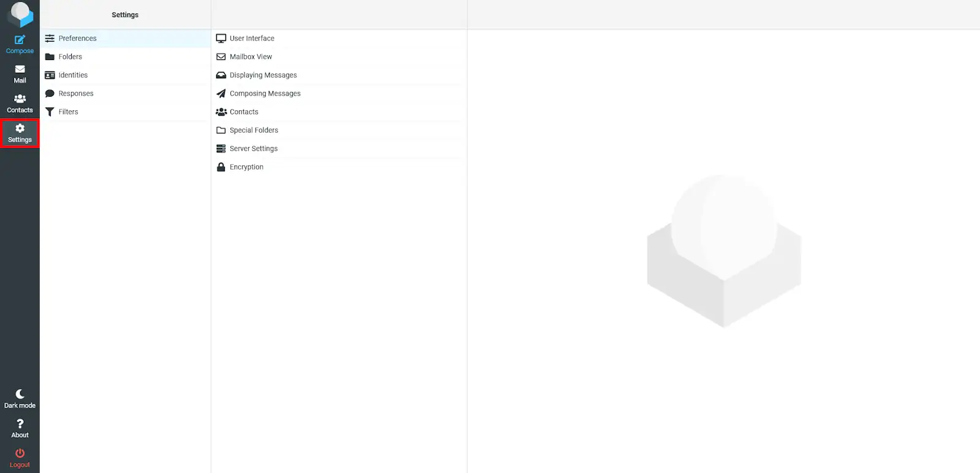
Task: Click the Encryption lock icon
Action: coord(221,167)
